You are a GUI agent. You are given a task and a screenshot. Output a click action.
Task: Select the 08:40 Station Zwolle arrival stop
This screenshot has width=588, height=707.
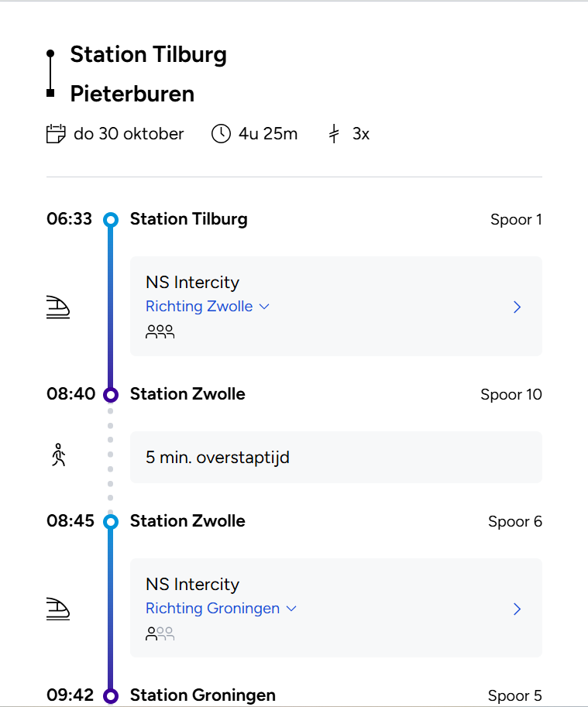(187, 394)
